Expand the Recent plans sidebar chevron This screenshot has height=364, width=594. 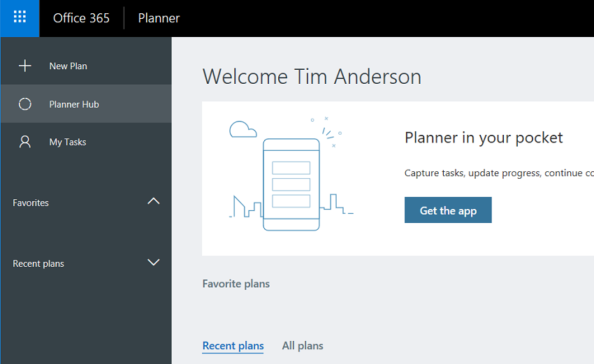tap(154, 262)
